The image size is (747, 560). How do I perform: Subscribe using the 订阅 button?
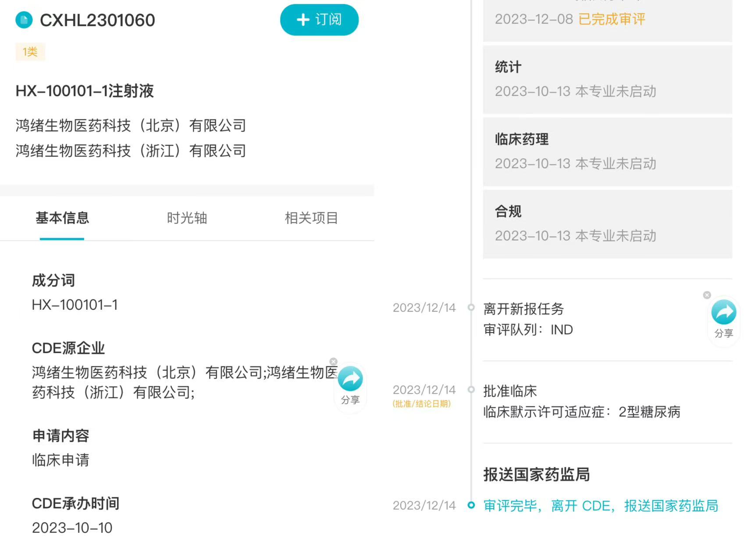tap(319, 20)
